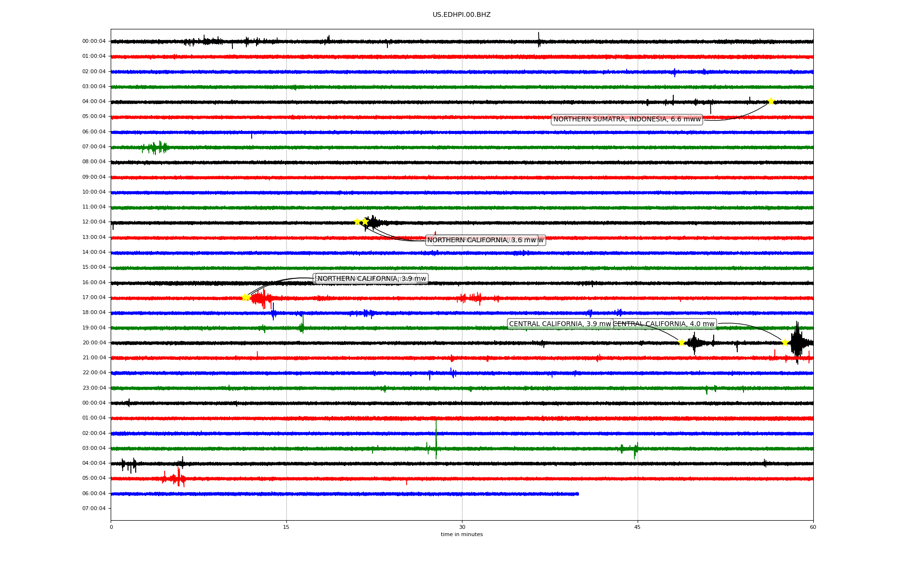Image resolution: width=924 pixels, height=578 pixels.
Task: Click the CENTRAL CALIFORNIA, 4.0 mw label
Action: point(664,324)
